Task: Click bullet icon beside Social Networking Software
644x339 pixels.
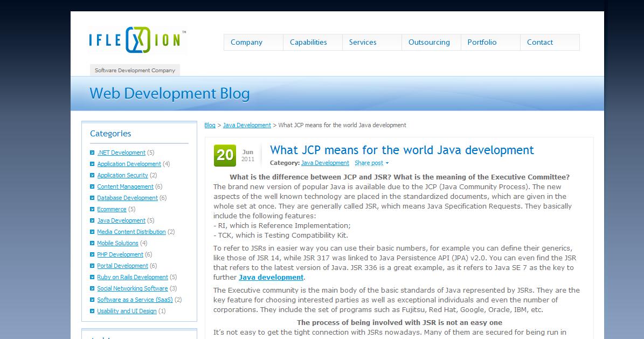Action: coord(92,288)
